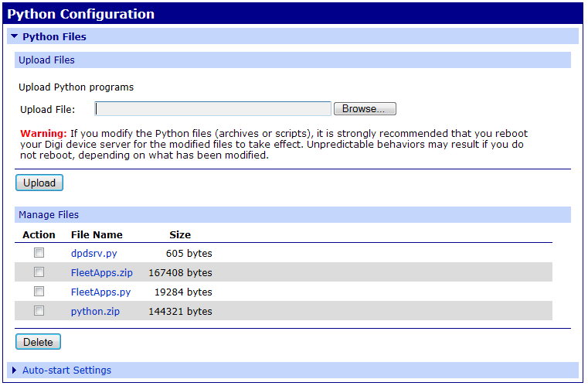The image size is (588, 386).
Task: Click the FleetApps.py file link
Action: point(100,292)
